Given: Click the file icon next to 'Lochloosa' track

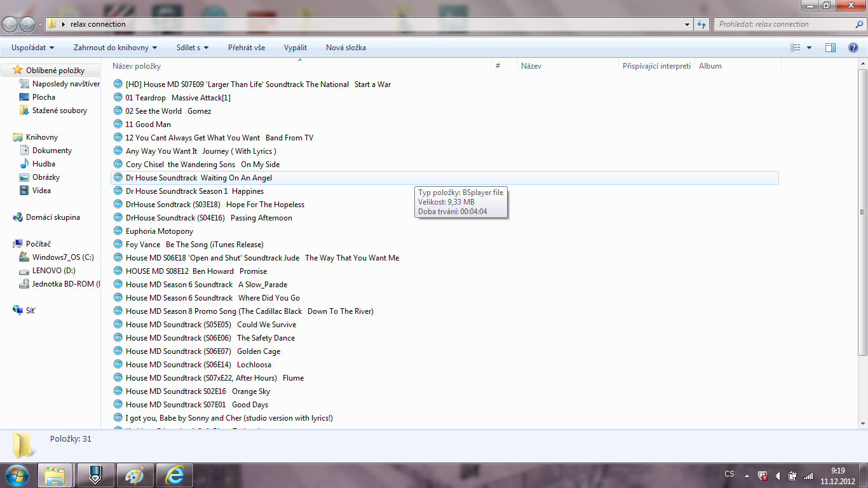Looking at the screenshot, I should pyautogui.click(x=118, y=364).
